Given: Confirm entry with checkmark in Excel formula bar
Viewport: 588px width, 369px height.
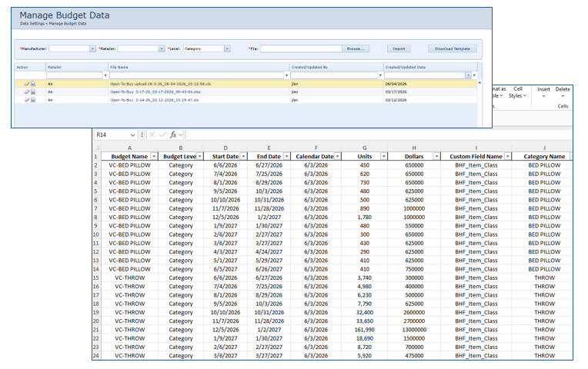Looking at the screenshot, I should point(162,135).
